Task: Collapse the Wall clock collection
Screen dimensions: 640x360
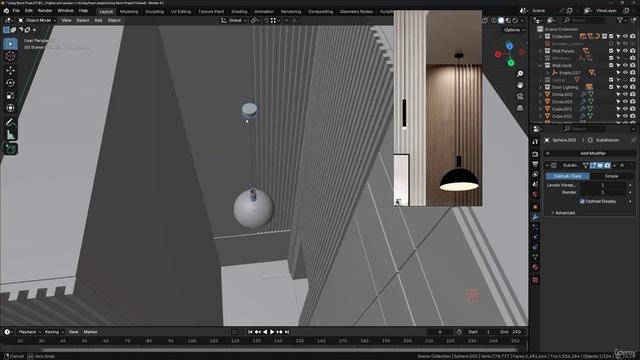Action: coord(541,65)
